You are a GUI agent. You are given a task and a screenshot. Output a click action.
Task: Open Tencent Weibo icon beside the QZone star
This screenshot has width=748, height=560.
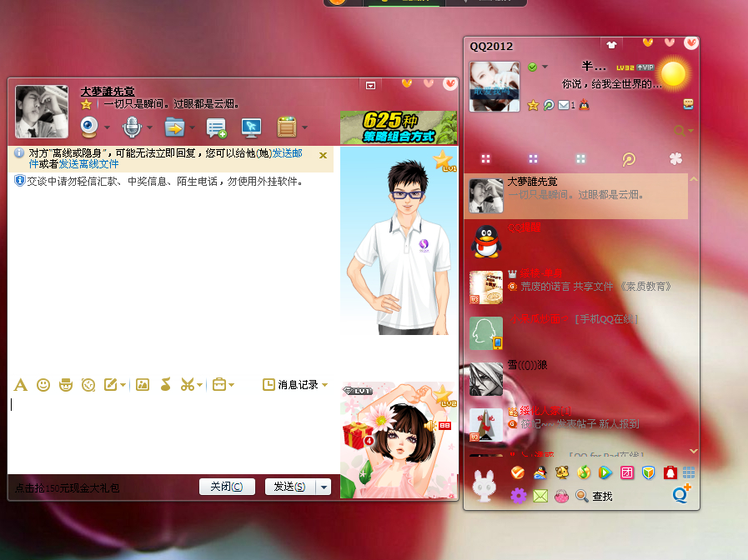point(549,105)
